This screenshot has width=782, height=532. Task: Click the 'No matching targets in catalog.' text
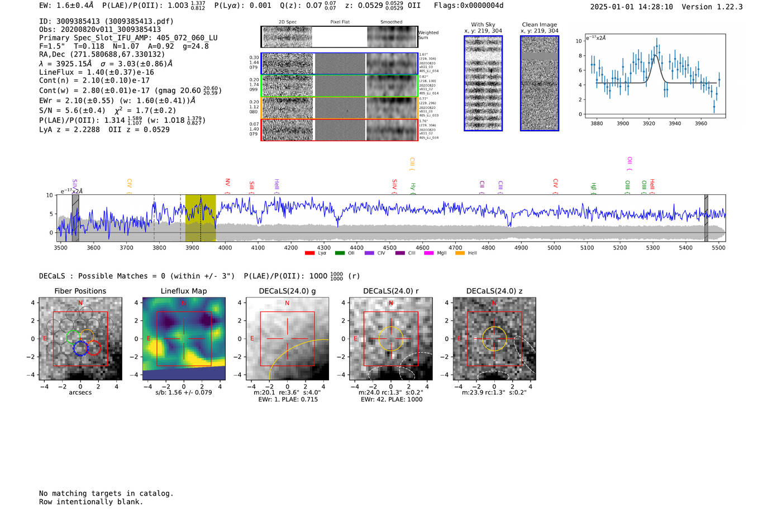coord(106,493)
